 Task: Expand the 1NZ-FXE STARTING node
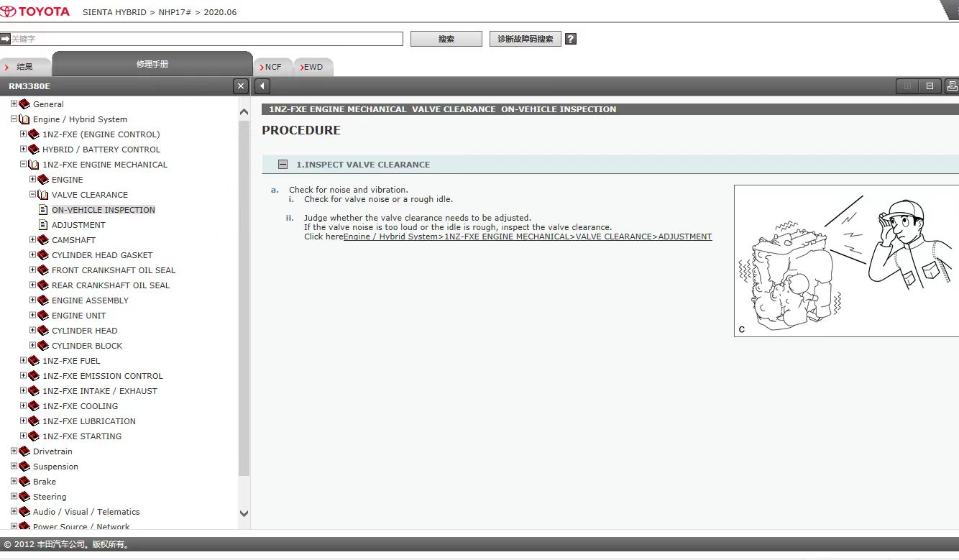tap(23, 436)
